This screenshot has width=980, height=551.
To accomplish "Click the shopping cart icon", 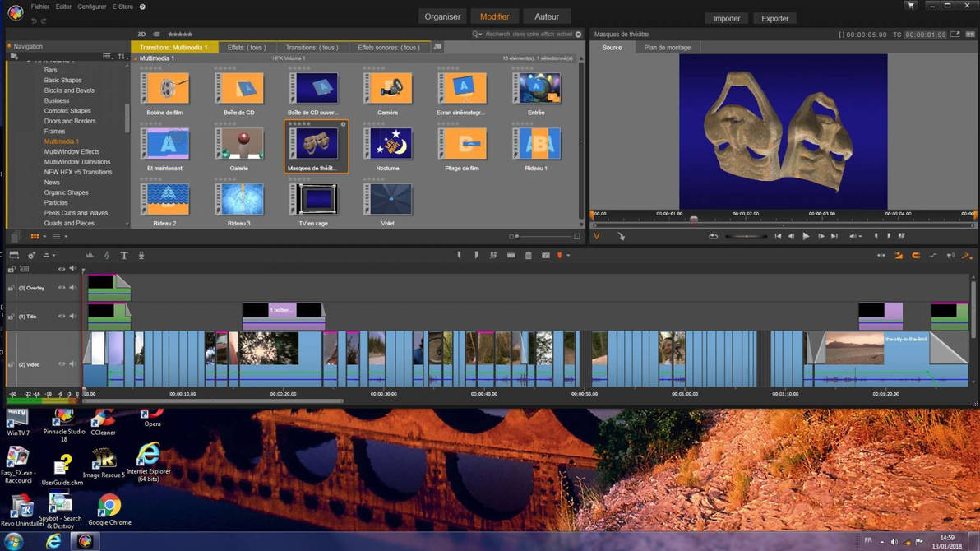I will [x=911, y=6].
